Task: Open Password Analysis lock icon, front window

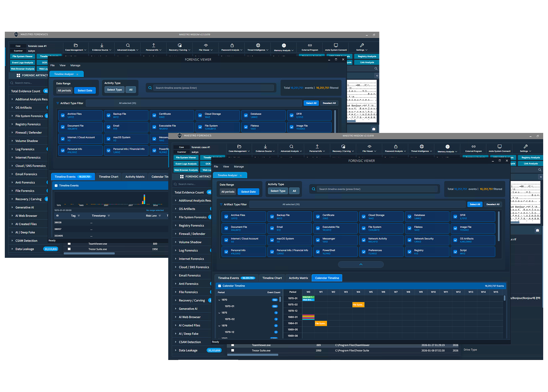Action: tap(395, 146)
